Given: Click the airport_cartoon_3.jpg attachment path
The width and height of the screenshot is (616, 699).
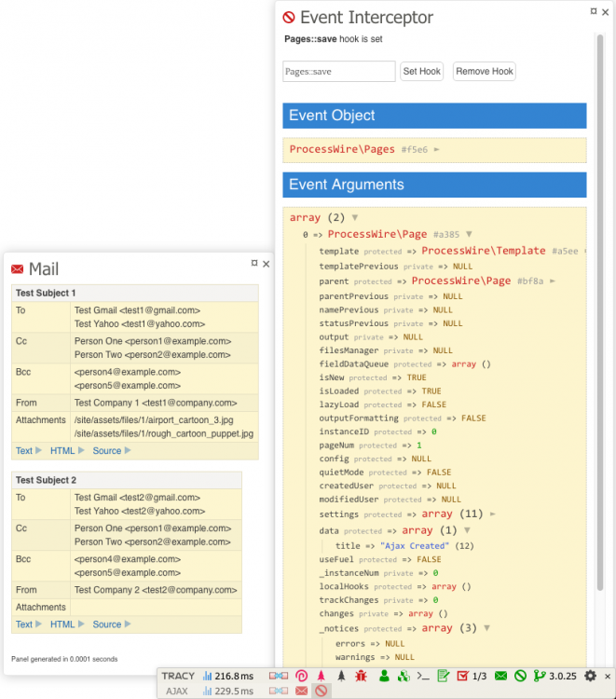Looking at the screenshot, I should (x=154, y=420).
